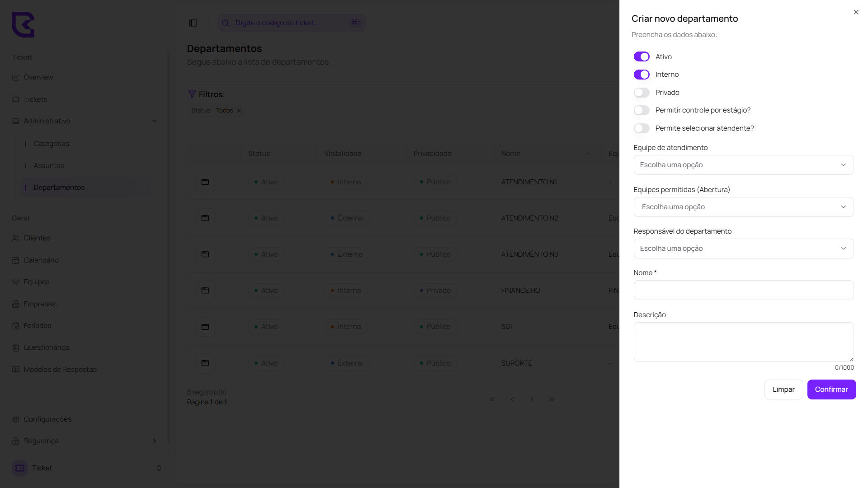Screen dimensions: 868x488
Task: Click the sidebar collapse icon
Action: pos(193,23)
